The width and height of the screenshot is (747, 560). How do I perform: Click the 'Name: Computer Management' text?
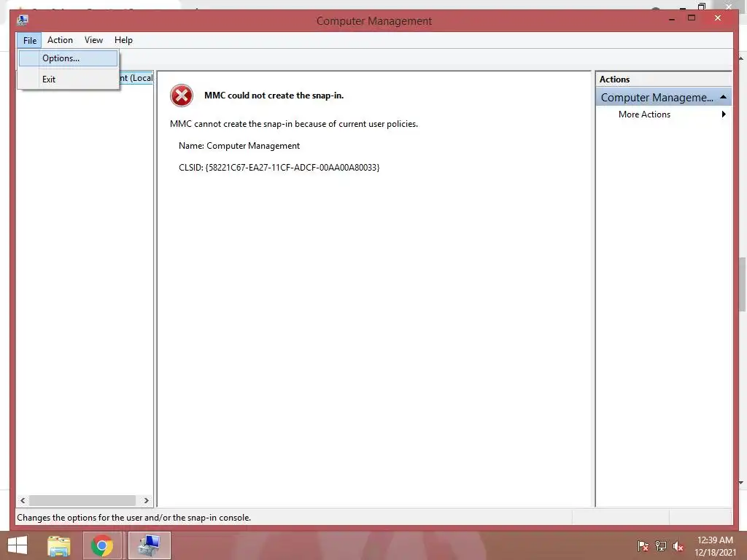pos(239,146)
